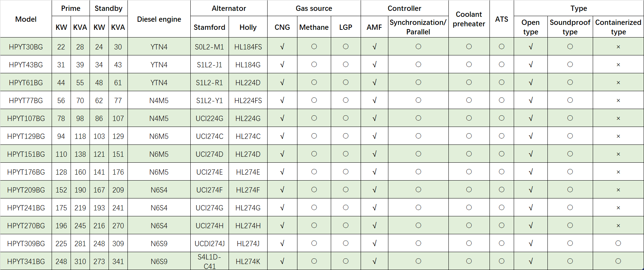Select the Soundproof type header
Screen dimensions: 644x270
tap(570, 27)
